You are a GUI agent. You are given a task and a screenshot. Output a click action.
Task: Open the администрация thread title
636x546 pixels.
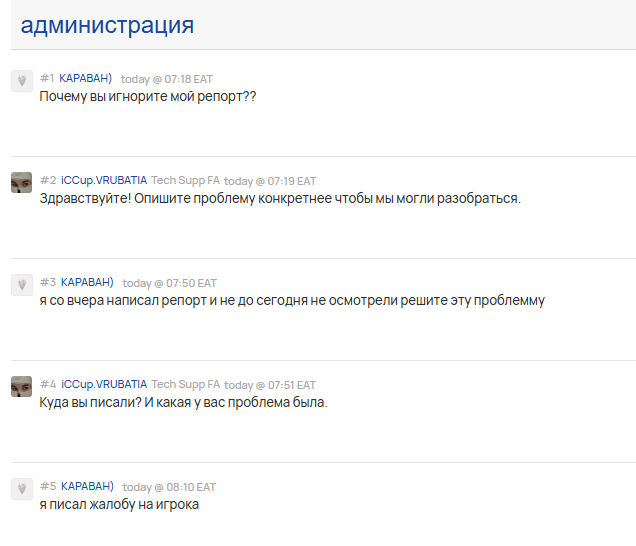(x=107, y=26)
